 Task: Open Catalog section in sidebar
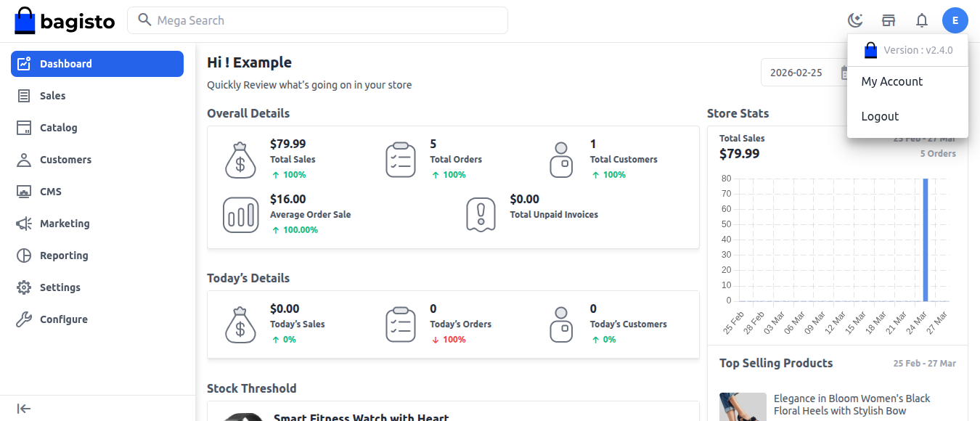(58, 128)
